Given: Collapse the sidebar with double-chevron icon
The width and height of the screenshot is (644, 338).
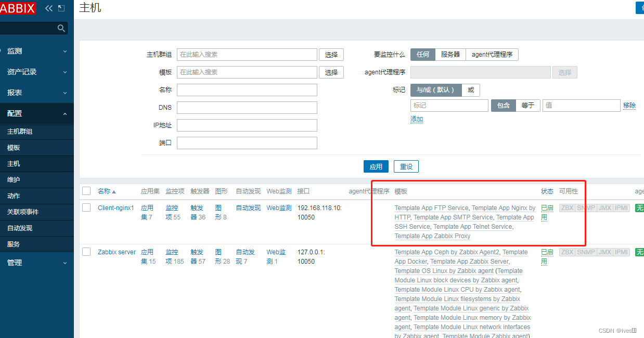Looking at the screenshot, I should [49, 8].
